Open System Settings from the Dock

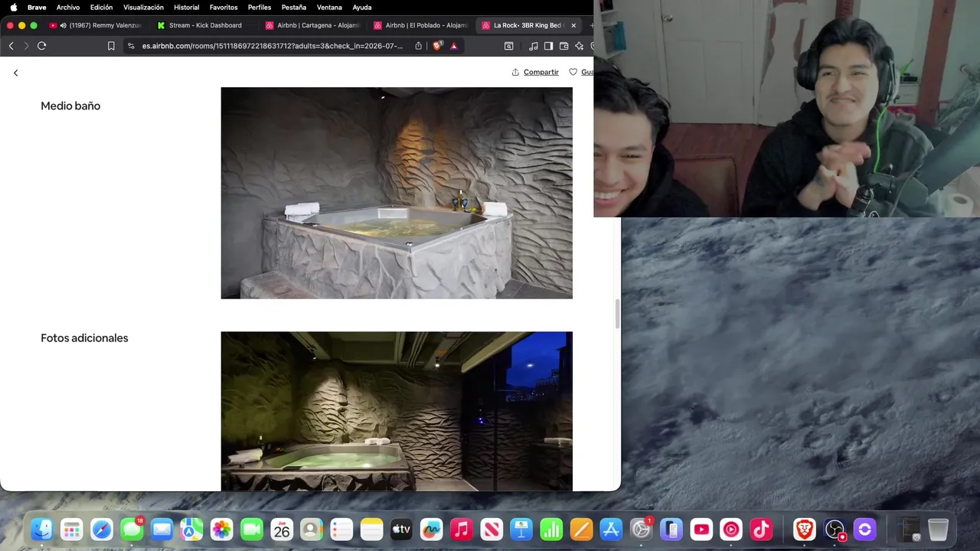tap(641, 530)
